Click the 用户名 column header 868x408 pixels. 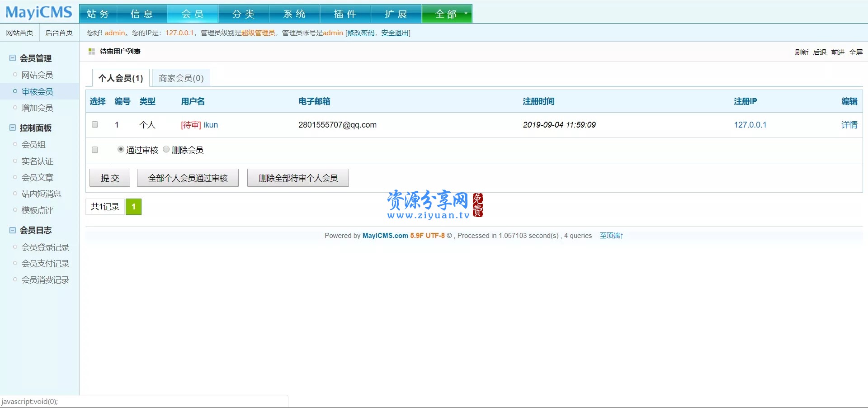[x=193, y=101]
